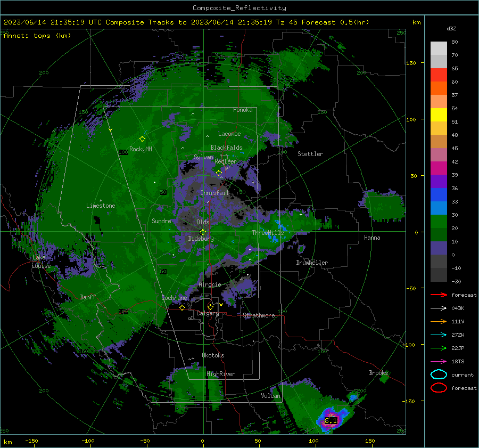
Task: Click the yellow diamond marker above Didsbury
Action: (203, 232)
